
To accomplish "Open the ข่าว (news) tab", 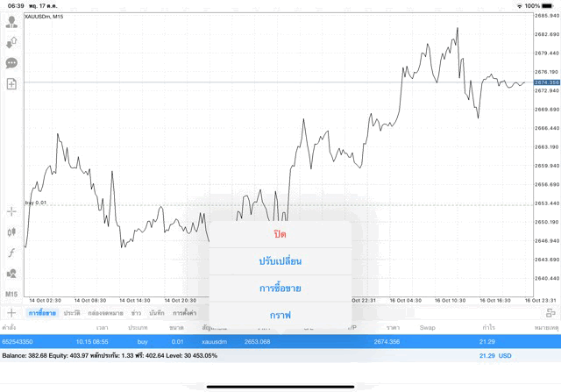I will point(136,313).
